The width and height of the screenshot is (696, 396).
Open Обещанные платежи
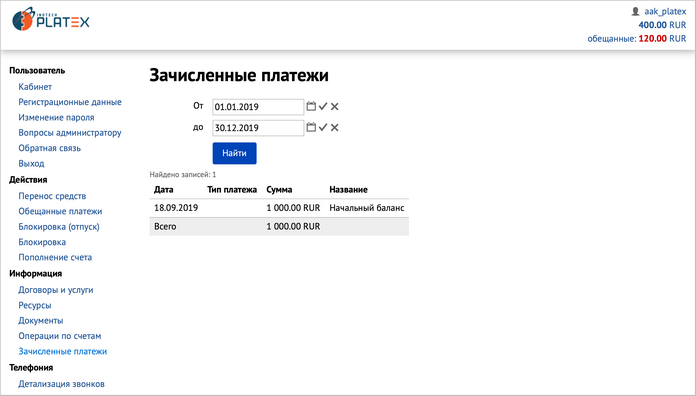(x=60, y=211)
